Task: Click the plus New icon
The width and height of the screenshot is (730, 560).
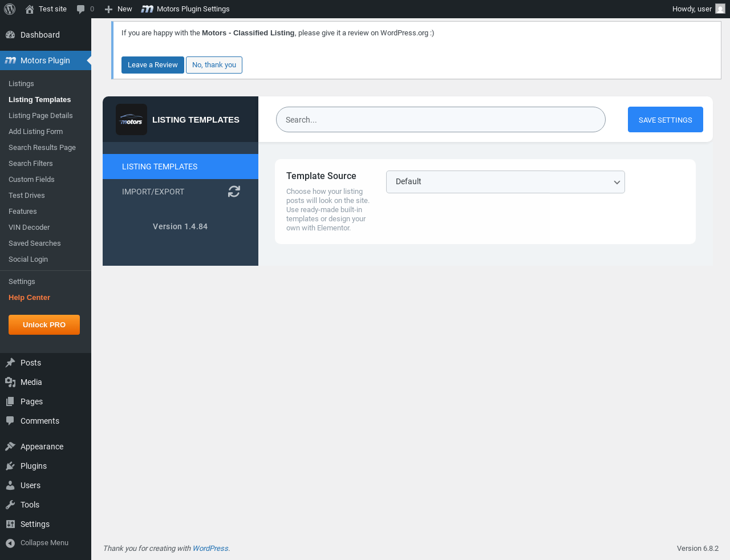Action: point(108,9)
